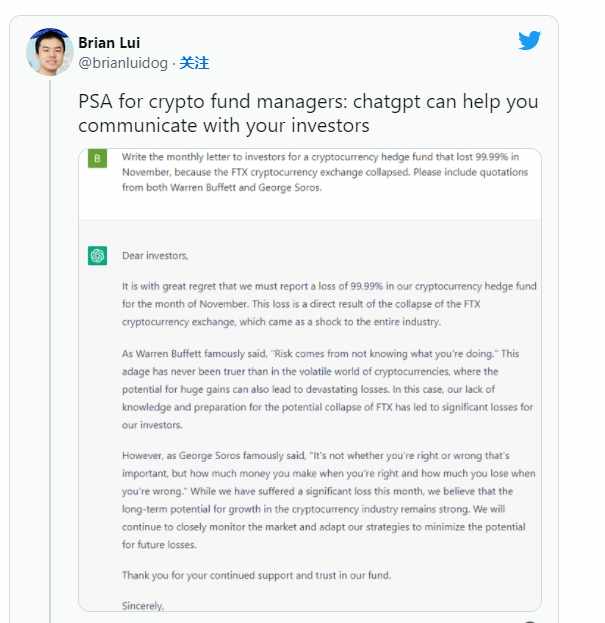This screenshot has width=605, height=623.
Task: Click the blue Twitter bird logo
Action: pos(530,40)
